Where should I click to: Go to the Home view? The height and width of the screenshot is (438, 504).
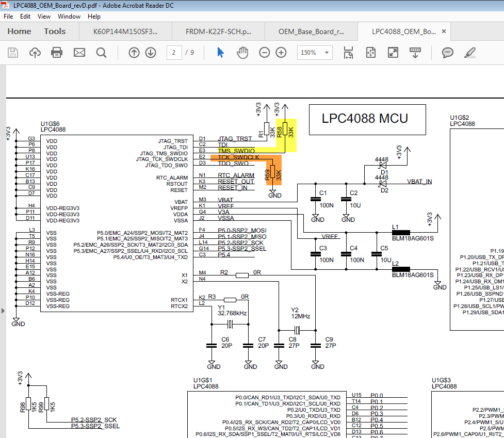click(19, 31)
